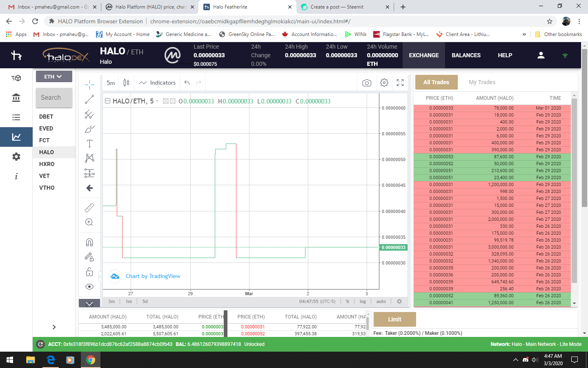Collapse the HALO/ETH legend box

coord(107,101)
